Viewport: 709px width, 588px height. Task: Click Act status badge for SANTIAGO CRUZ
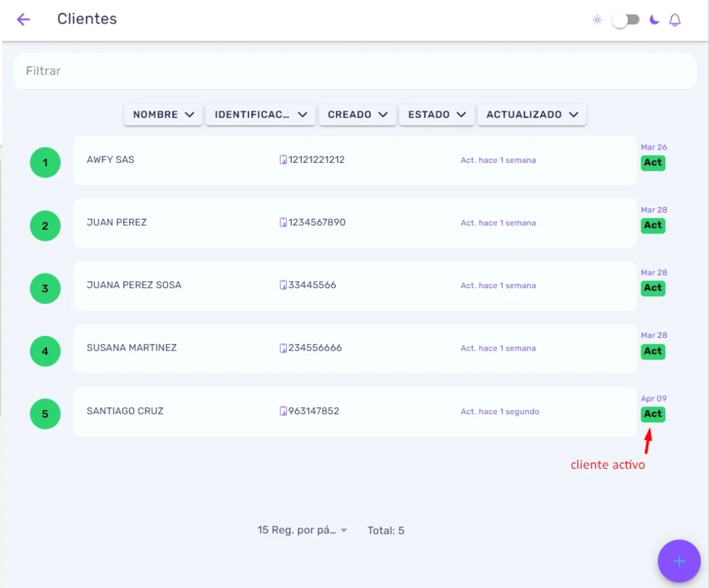(653, 414)
